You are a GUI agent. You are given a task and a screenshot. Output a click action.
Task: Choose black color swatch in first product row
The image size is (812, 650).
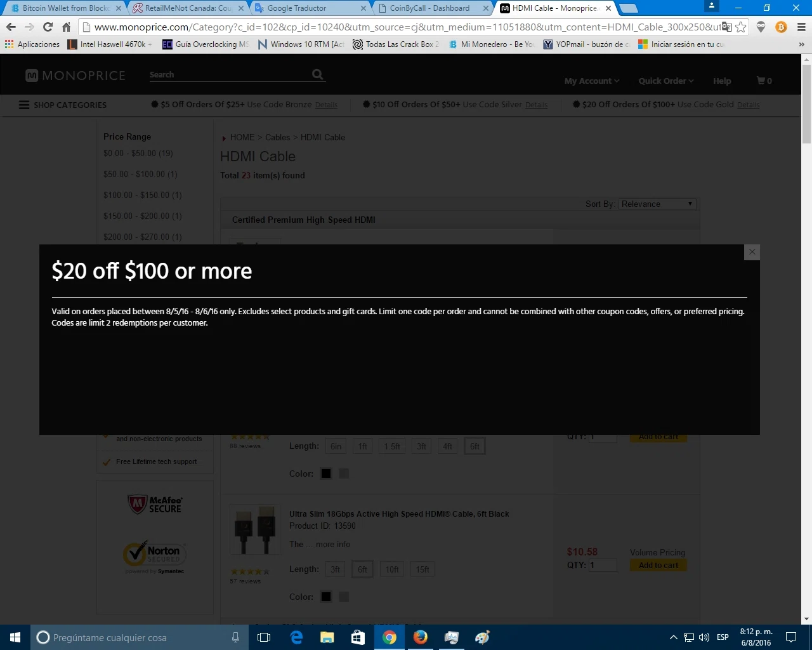tap(326, 474)
